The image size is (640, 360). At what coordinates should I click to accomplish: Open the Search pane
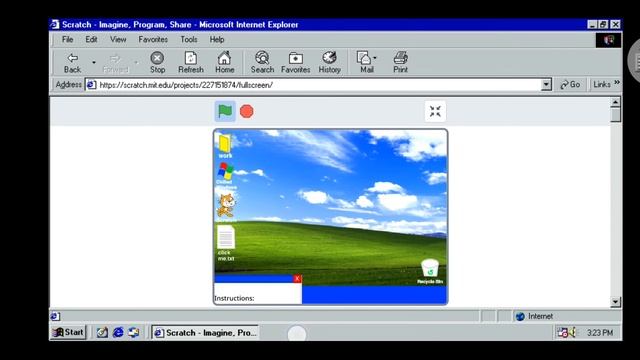(x=262, y=62)
